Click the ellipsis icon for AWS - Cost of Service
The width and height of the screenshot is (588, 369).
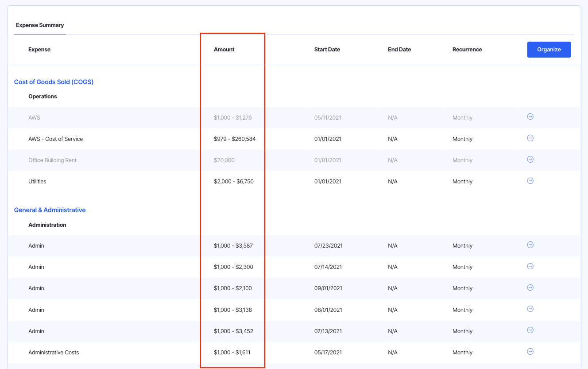click(530, 138)
